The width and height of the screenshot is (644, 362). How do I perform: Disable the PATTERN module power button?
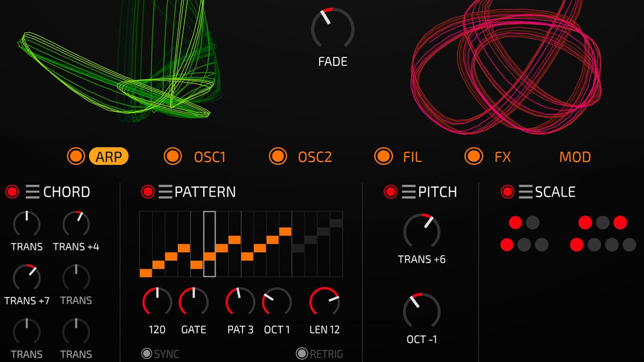pos(148,192)
